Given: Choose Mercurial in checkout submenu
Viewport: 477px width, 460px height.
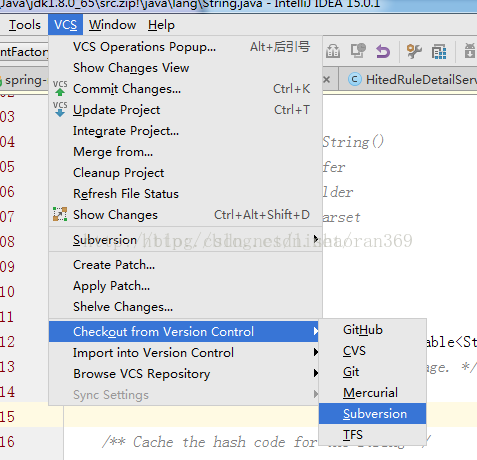Looking at the screenshot, I should [372, 393].
